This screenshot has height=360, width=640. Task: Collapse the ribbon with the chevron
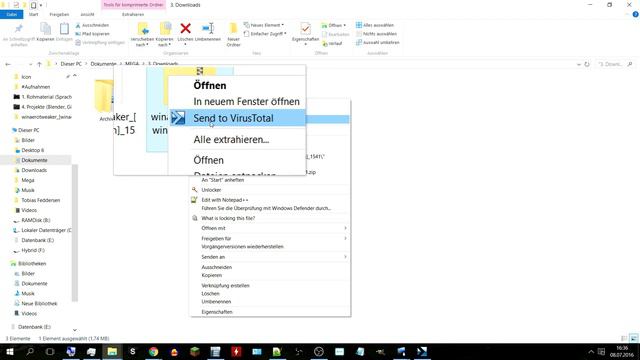628,14
